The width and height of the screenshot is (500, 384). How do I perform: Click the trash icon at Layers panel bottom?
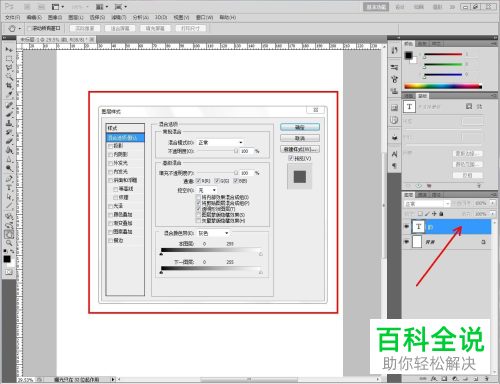tap(486, 379)
